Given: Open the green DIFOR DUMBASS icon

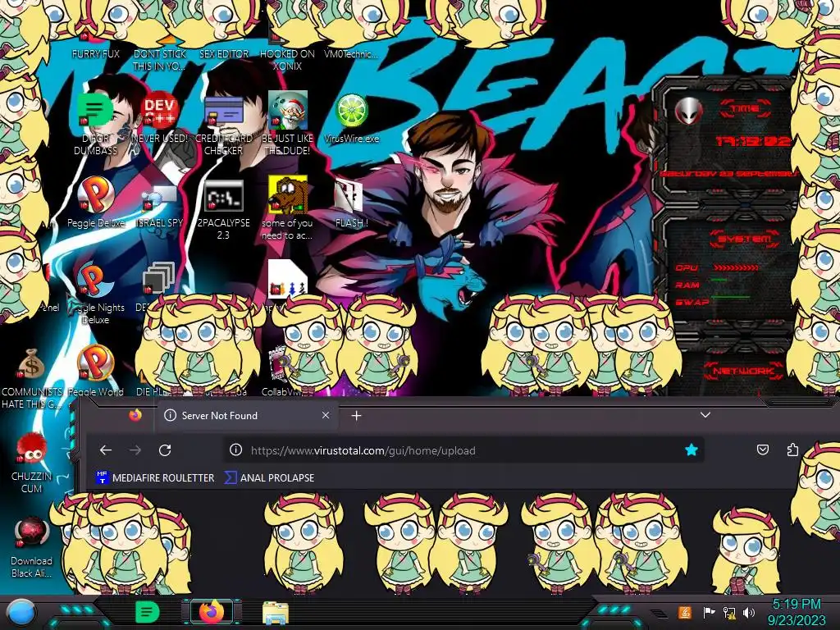Looking at the screenshot, I should (95, 111).
